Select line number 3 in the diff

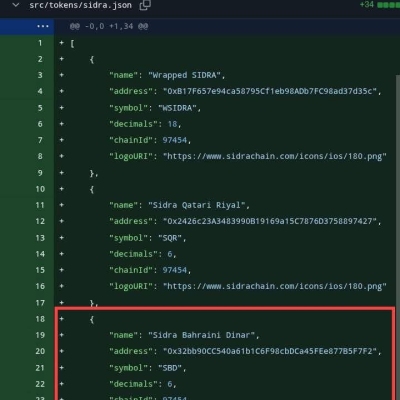40,75
